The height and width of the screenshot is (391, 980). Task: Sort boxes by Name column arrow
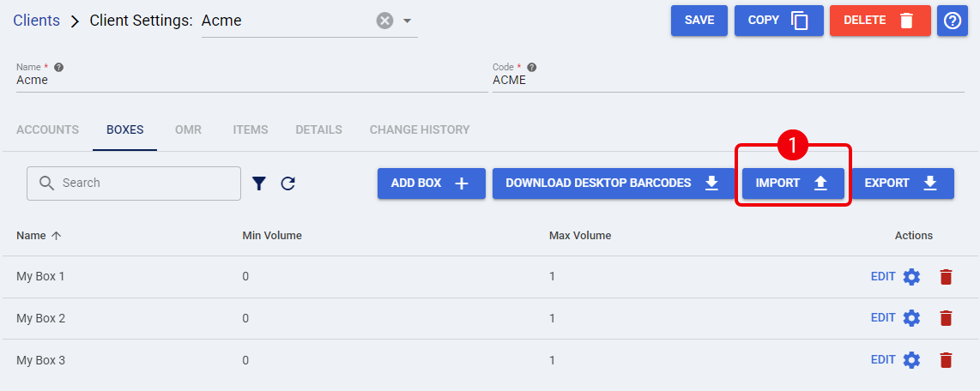57,236
